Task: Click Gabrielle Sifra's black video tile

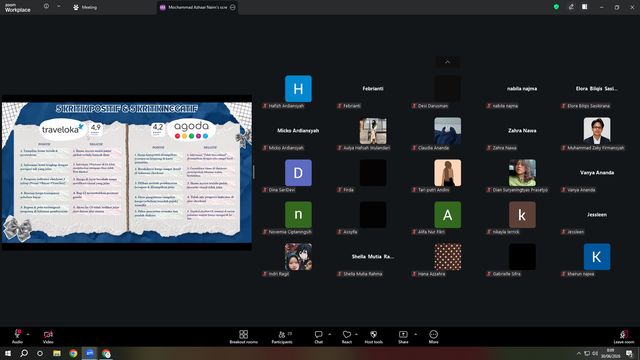Action: coord(522,257)
